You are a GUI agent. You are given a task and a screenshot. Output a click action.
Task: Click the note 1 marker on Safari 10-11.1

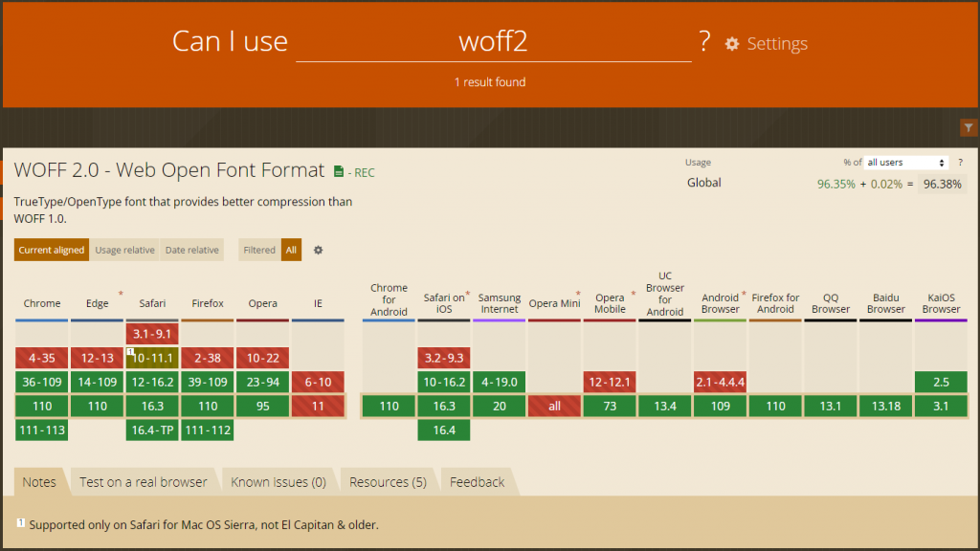(130, 352)
